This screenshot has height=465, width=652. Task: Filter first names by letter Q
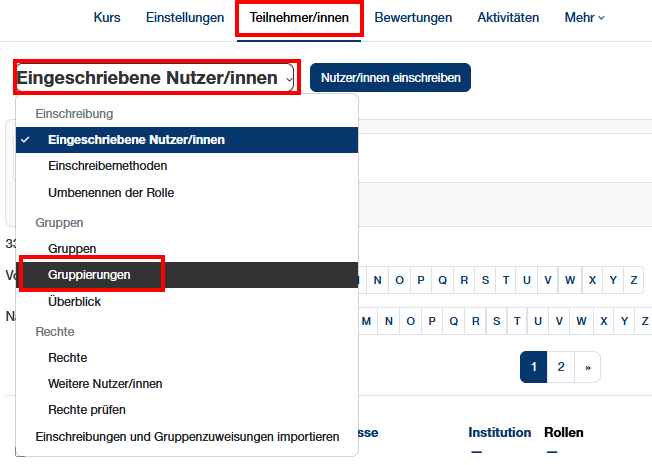tap(443, 280)
